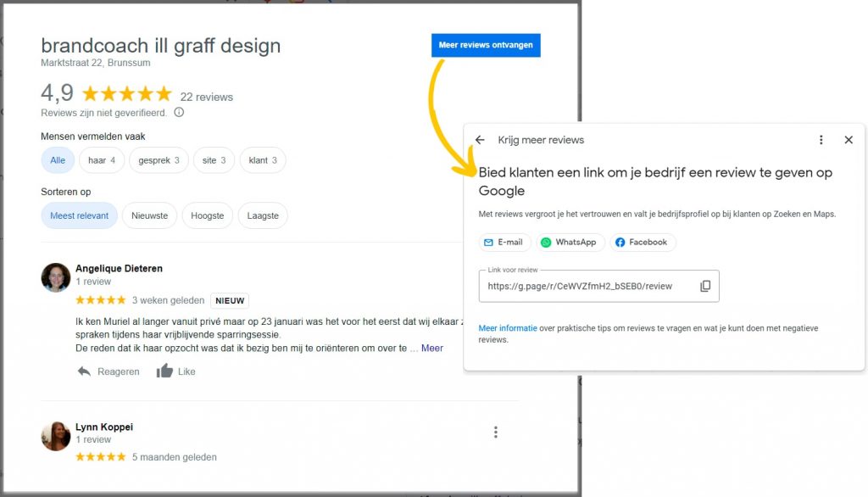This screenshot has width=868, height=497.
Task: Share the review link via Facebook
Action: [643, 242]
